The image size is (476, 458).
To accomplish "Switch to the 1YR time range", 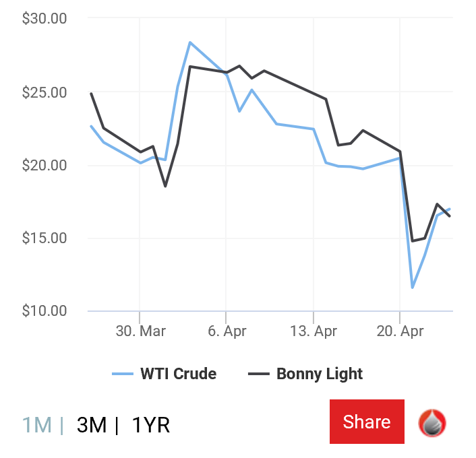I will (x=151, y=424).
